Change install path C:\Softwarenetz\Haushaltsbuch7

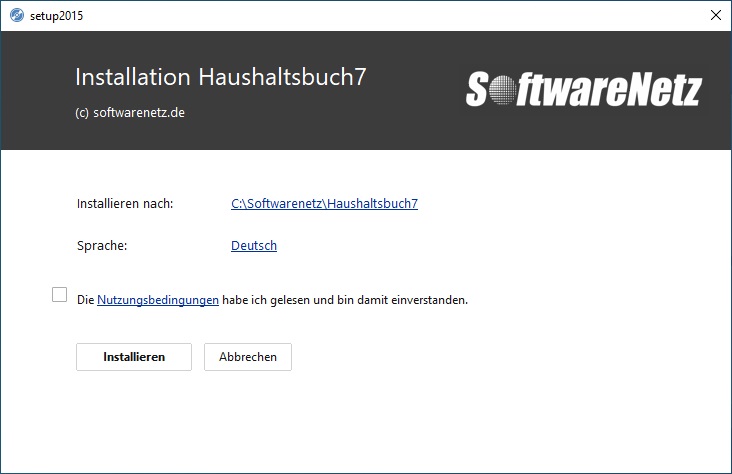click(324, 203)
